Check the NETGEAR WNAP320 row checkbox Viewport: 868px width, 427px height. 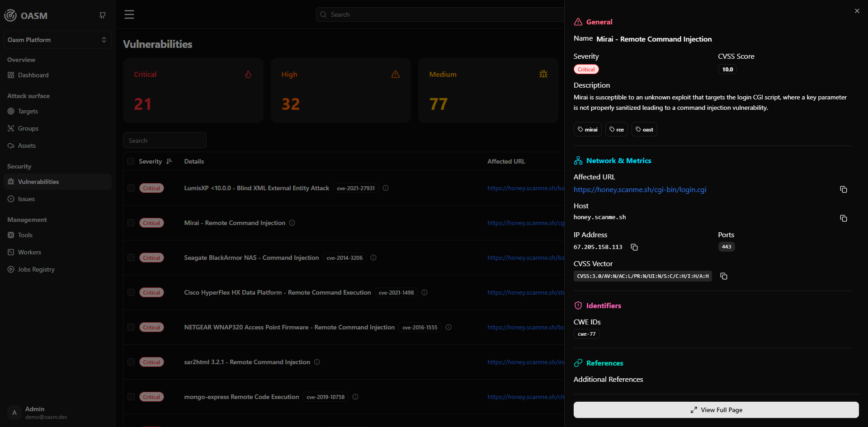(x=131, y=327)
